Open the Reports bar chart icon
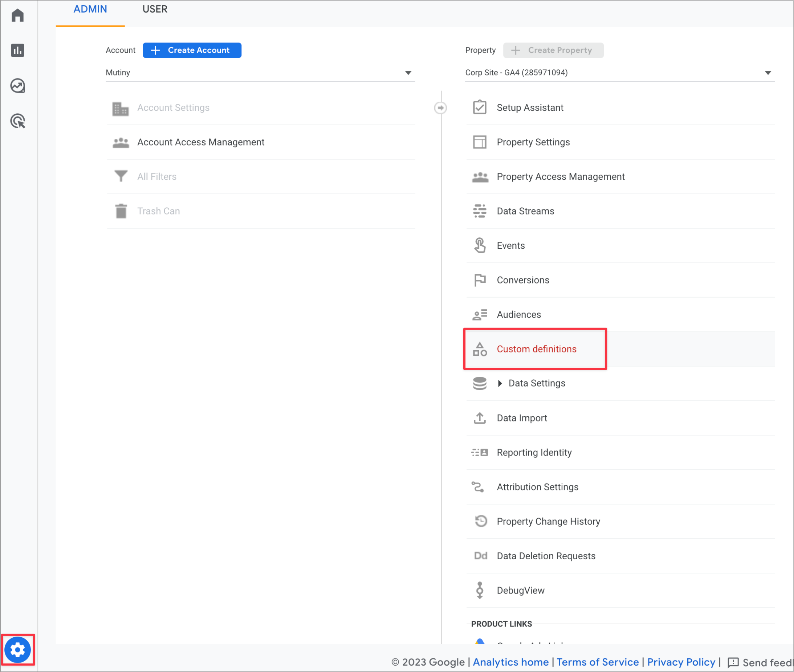Screen dimensions: 794x672 point(18,50)
